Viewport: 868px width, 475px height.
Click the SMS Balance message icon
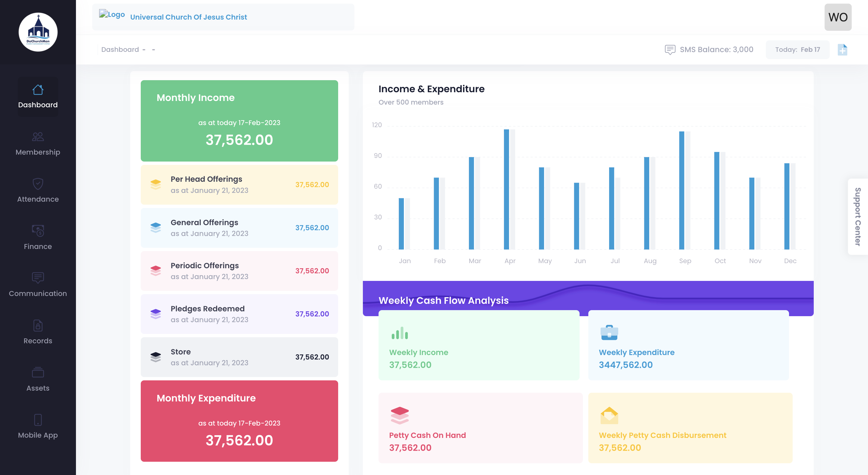pyautogui.click(x=670, y=49)
